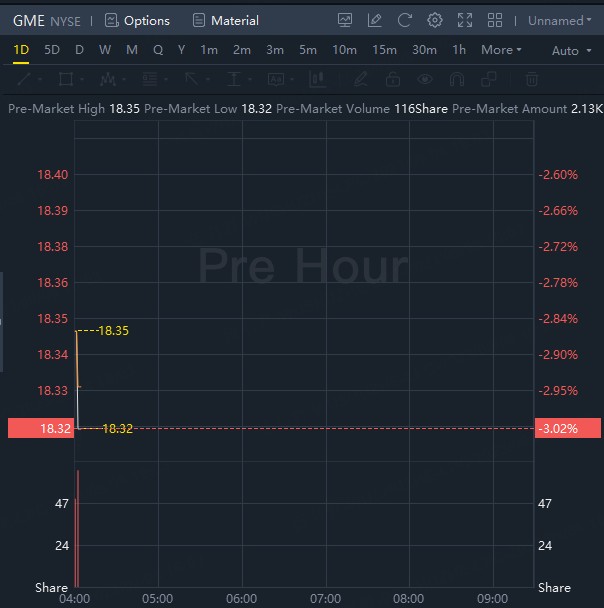Click the red 18.32 price line label
The height and width of the screenshot is (608, 604).
[39, 428]
